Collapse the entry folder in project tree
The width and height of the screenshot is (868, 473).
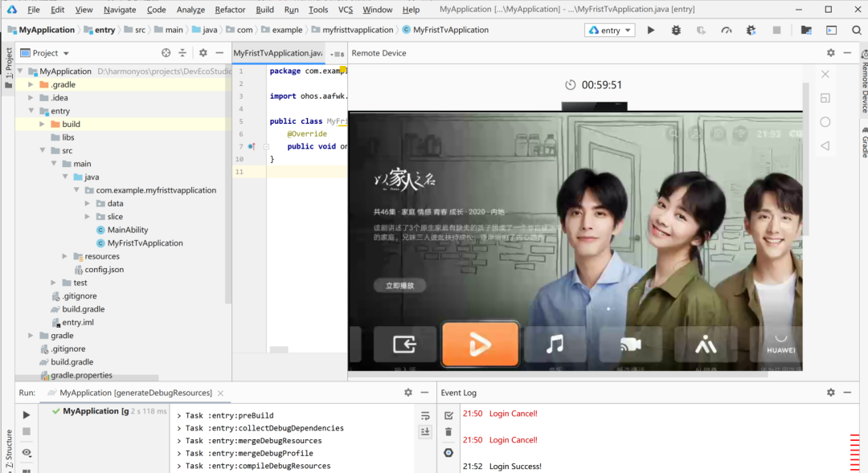31,112
